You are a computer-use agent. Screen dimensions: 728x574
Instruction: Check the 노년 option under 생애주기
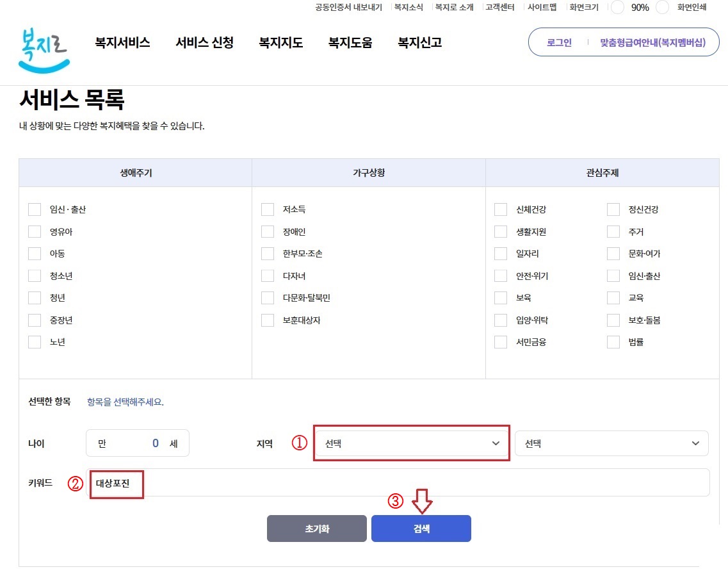[35, 341]
